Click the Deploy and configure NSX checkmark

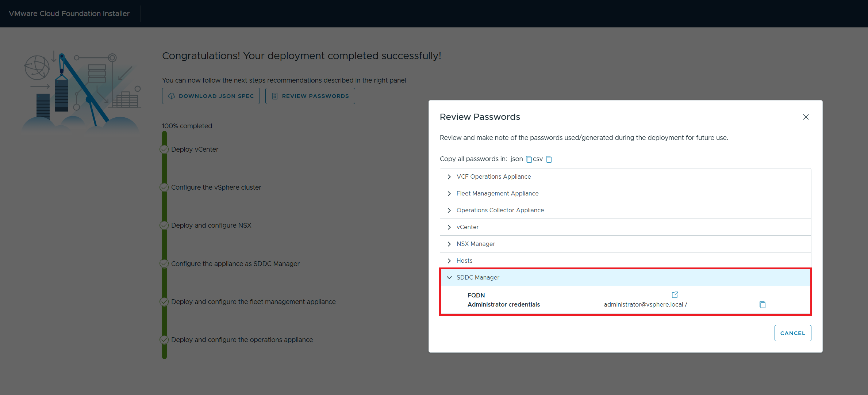coord(164,225)
